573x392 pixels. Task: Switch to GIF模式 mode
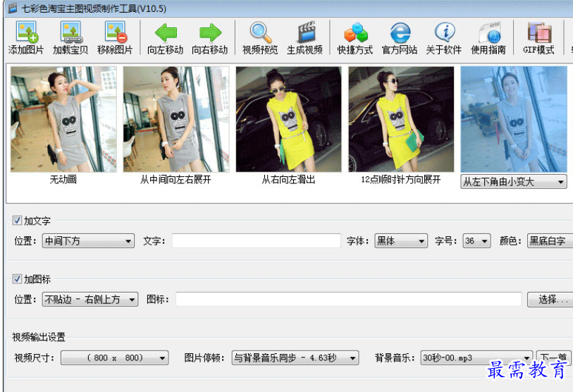pos(538,37)
